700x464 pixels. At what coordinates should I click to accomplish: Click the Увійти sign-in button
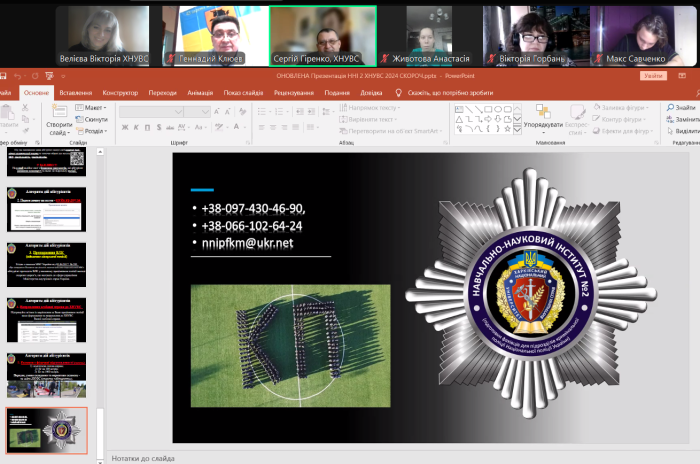652,76
